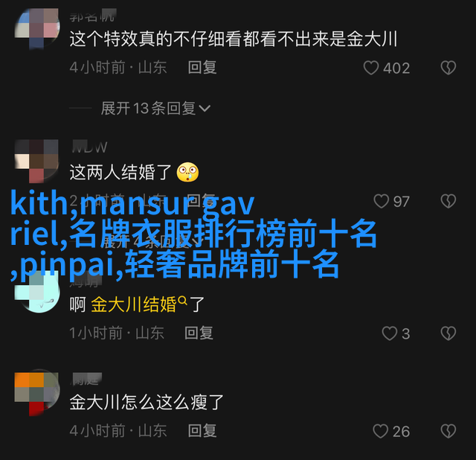The image size is (476, 460).
Task: Like the 金大川怎么这么瘦了 comment
Action: click(380, 431)
